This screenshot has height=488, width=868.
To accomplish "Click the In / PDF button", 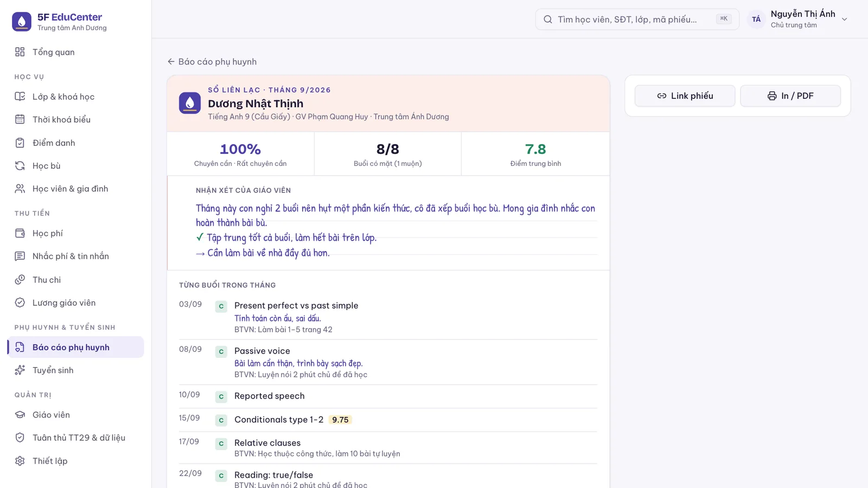I will [x=790, y=96].
